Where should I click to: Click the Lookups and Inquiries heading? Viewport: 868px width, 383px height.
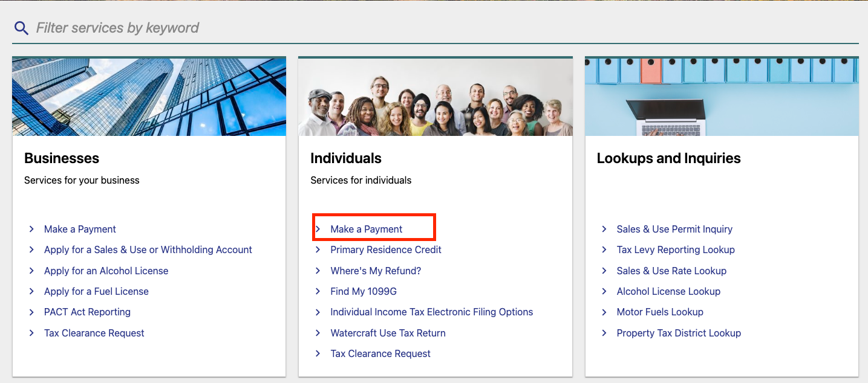click(668, 158)
